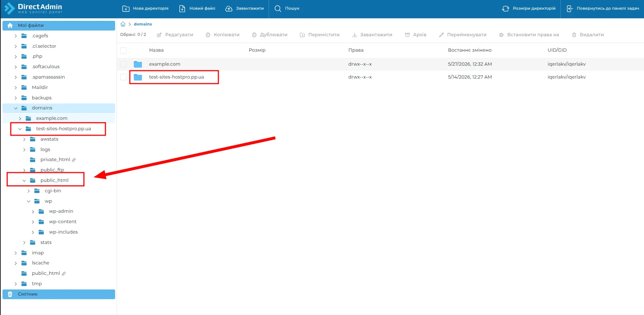Collapse the test-sites-hostpro.pp.ua tree node
This screenshot has width=644, height=315.
(20, 129)
